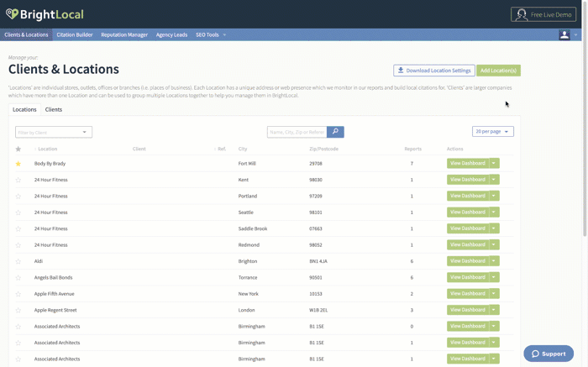Click the search magnifier button

[x=335, y=132]
